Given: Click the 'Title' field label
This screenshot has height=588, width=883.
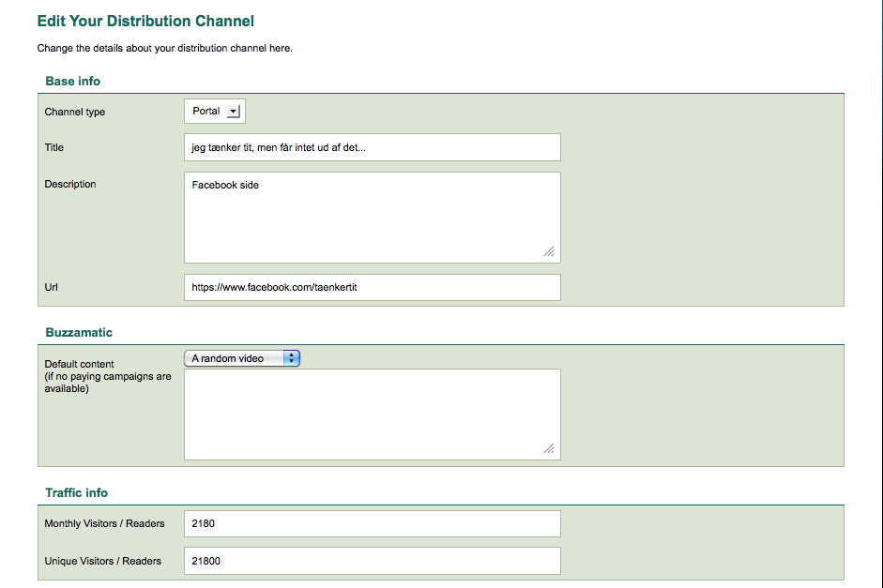Looking at the screenshot, I should pos(54,147).
